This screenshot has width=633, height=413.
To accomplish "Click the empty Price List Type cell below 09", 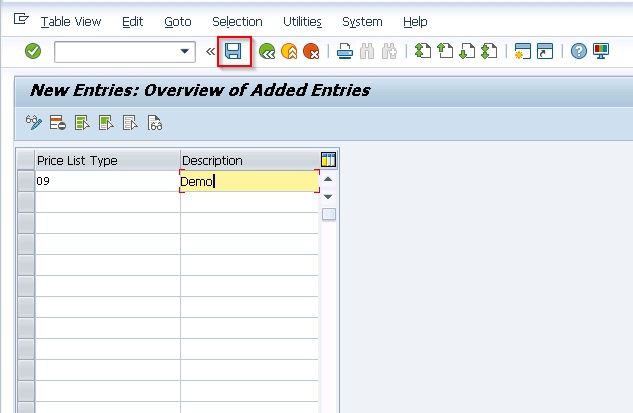I will (107, 202).
